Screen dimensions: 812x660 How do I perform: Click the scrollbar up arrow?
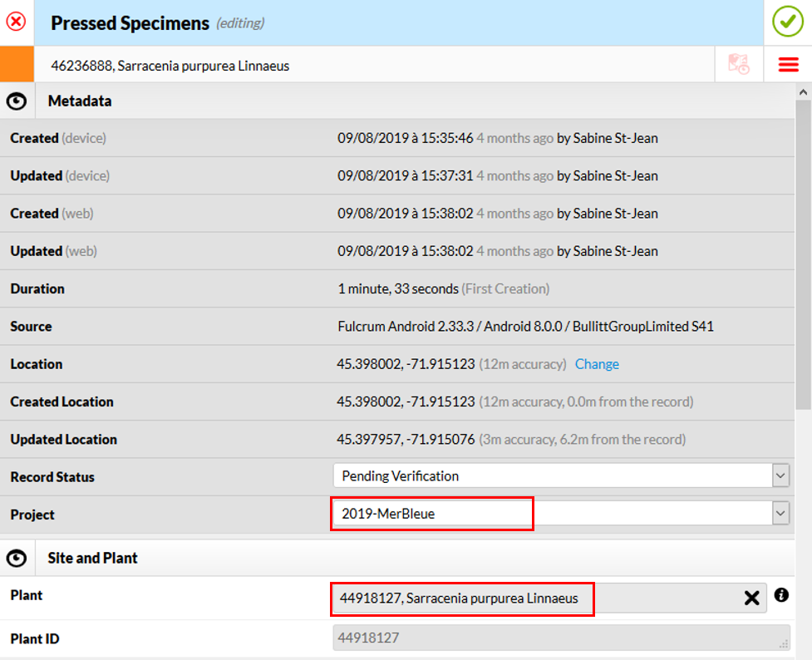(x=803, y=91)
